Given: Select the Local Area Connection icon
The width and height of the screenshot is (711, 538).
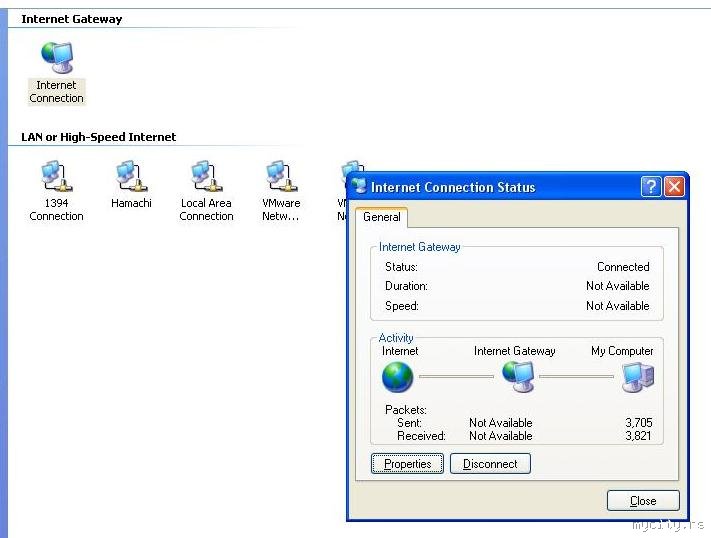Looking at the screenshot, I should (206, 177).
